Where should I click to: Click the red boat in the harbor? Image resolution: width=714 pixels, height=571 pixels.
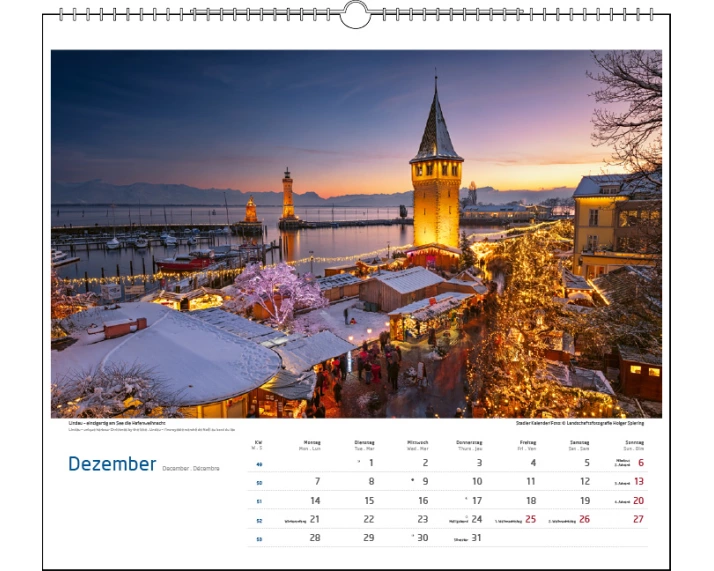pyautogui.click(x=185, y=263)
